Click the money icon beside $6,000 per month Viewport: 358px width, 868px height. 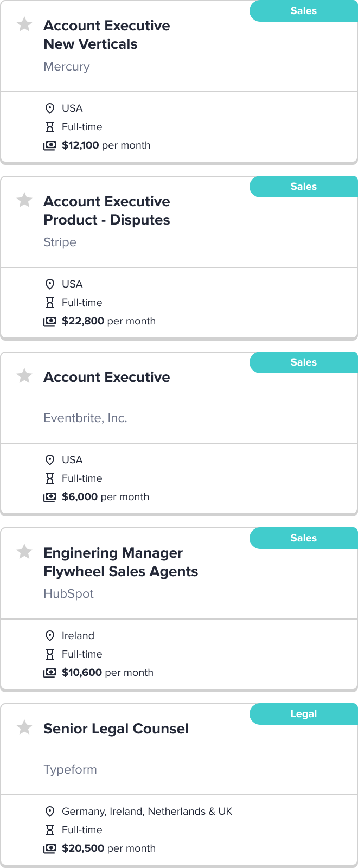[50, 497]
